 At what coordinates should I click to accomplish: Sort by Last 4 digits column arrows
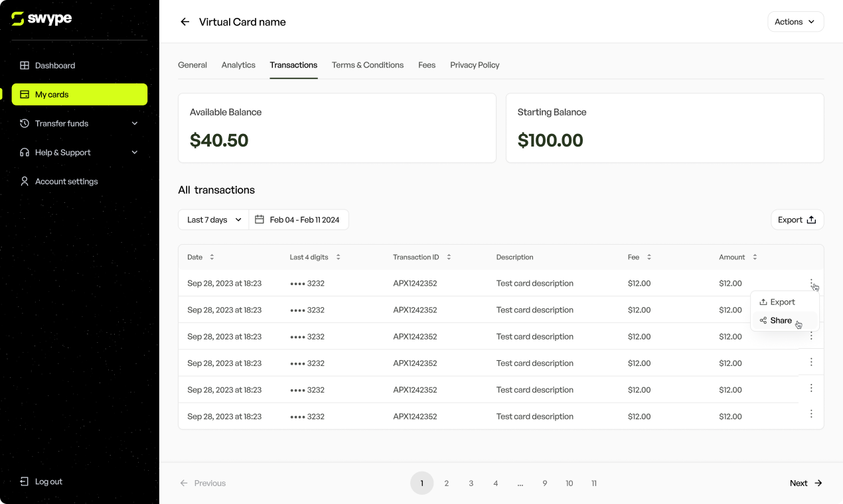(338, 257)
